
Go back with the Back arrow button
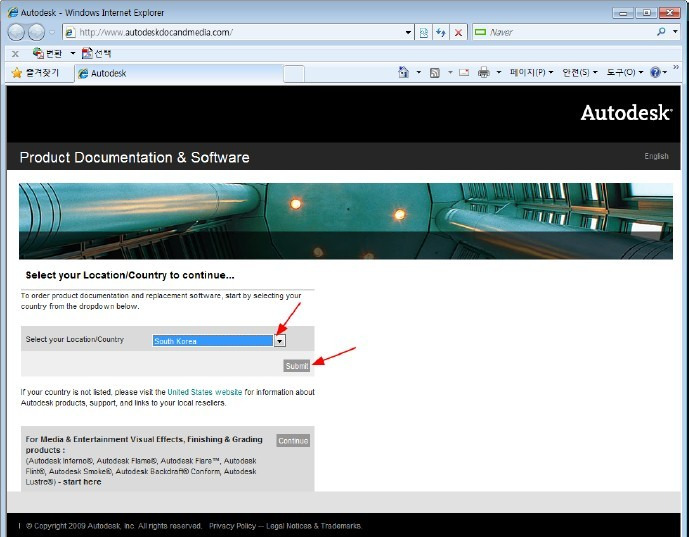pos(16,32)
